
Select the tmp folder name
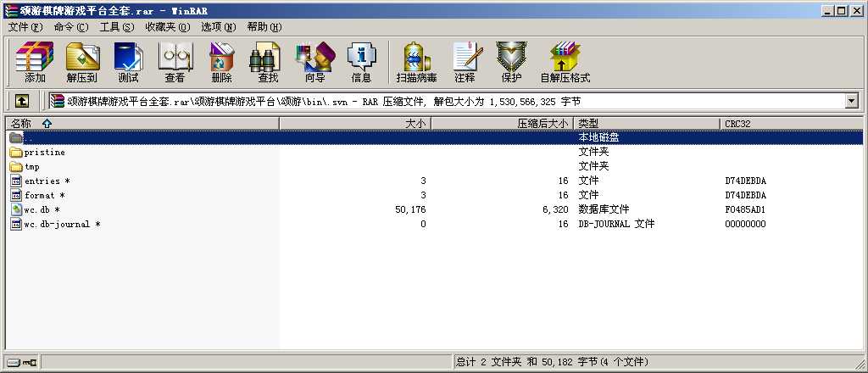click(32, 166)
